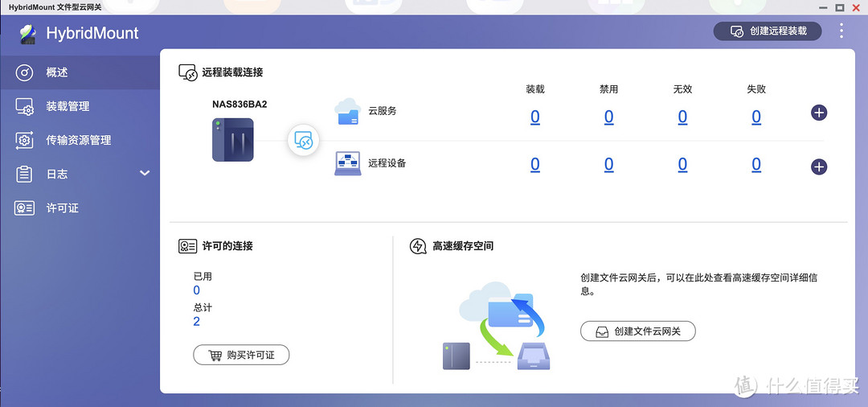Image resolution: width=868 pixels, height=407 pixels.
Task: Open the 许可证 sidebar page
Action: click(x=62, y=208)
